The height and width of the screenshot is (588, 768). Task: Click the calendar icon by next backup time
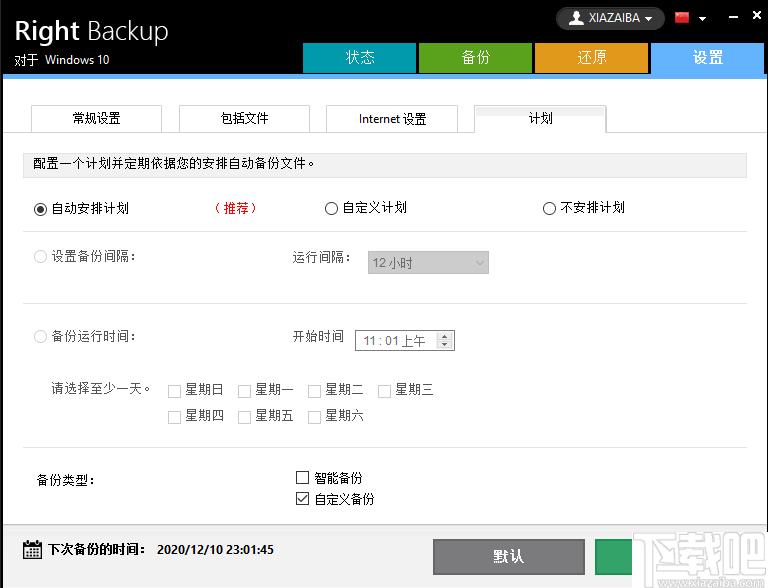click(x=32, y=550)
